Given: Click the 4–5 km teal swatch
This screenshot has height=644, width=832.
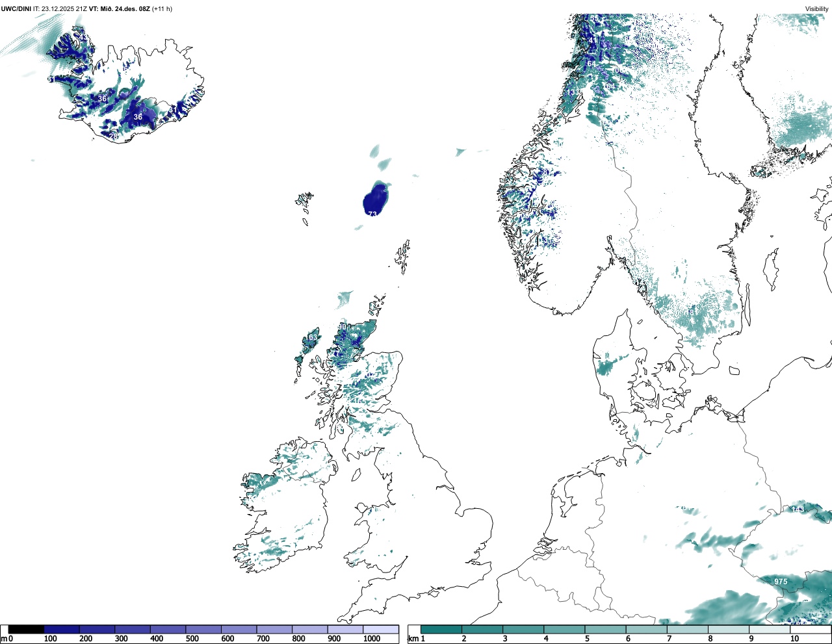Looking at the screenshot, I should point(564,629).
